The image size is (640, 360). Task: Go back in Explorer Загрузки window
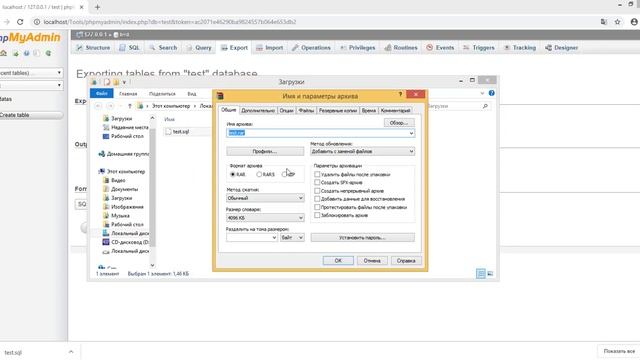(x=98, y=106)
